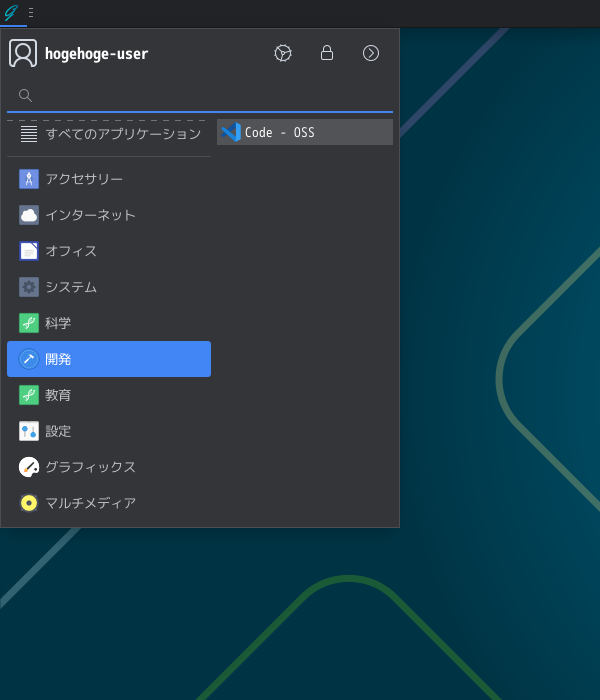
Task: Click the Code - OSS blue logo icon
Action: click(231, 132)
